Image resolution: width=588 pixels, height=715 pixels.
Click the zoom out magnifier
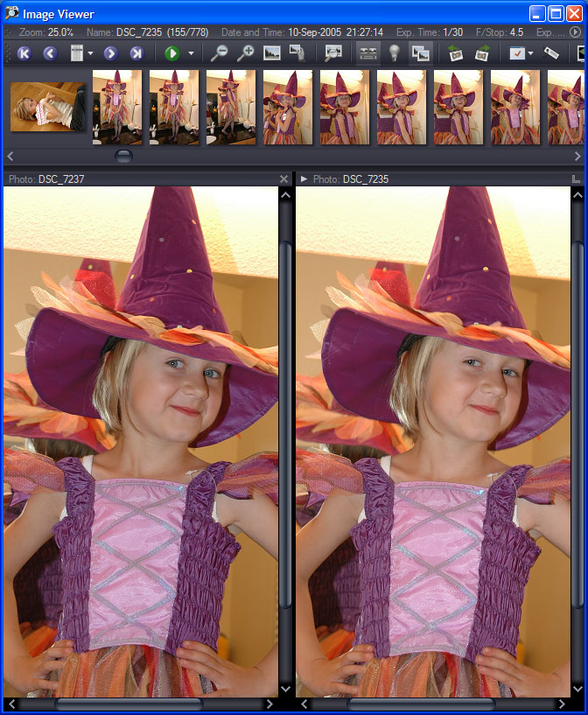pos(219,53)
